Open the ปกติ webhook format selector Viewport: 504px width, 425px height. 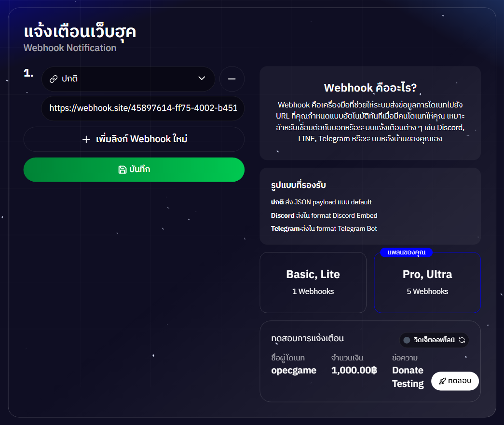tap(128, 79)
